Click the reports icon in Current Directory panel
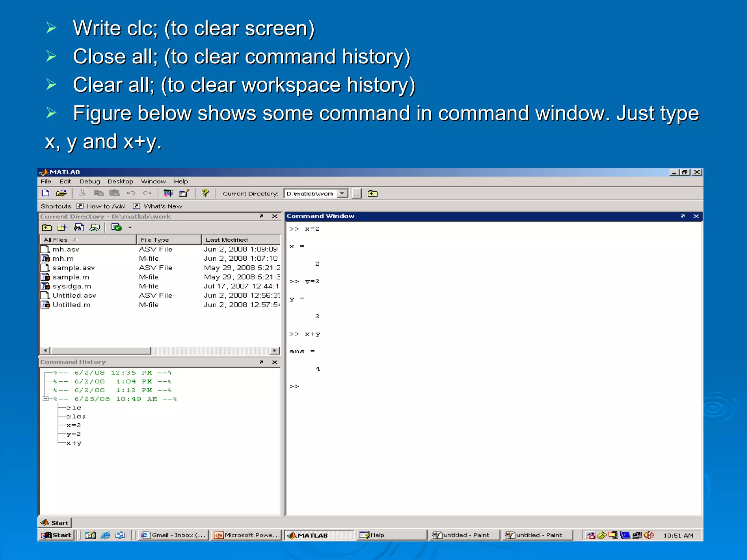 pos(95,228)
